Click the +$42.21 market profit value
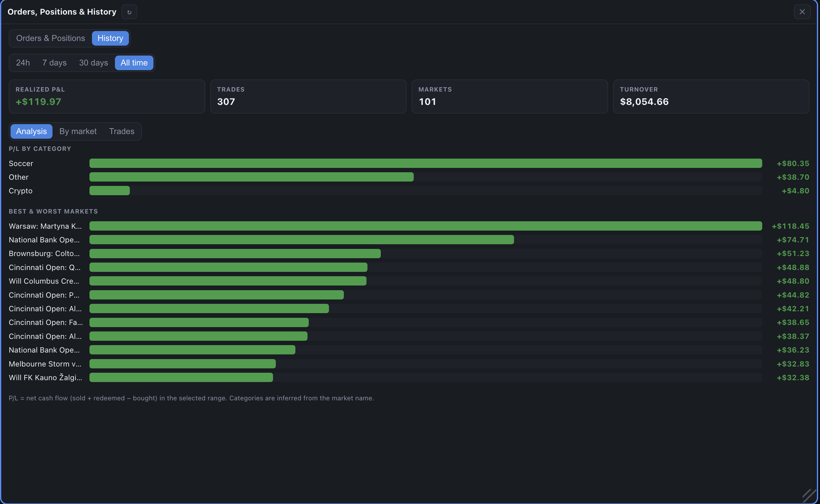The height and width of the screenshot is (504, 820). coord(793,309)
